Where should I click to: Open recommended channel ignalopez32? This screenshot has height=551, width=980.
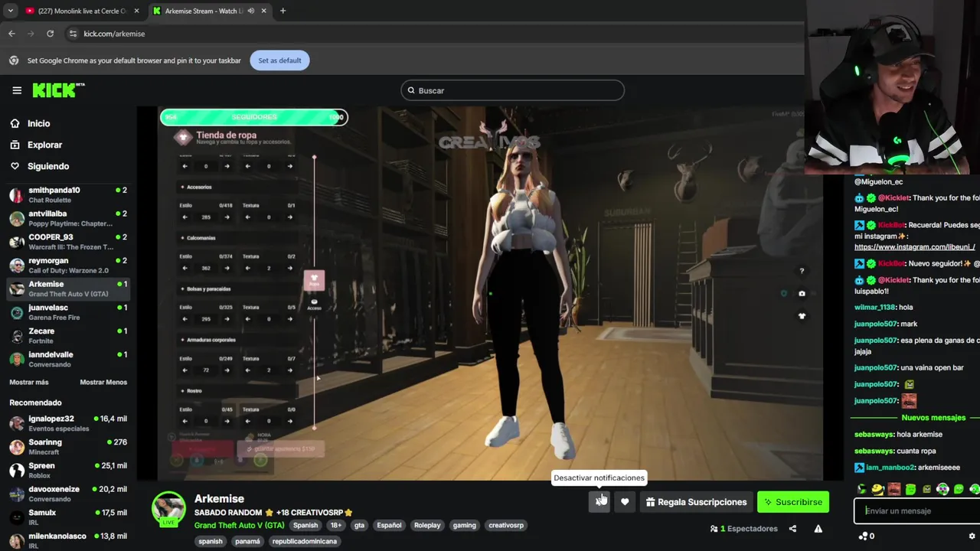point(69,423)
